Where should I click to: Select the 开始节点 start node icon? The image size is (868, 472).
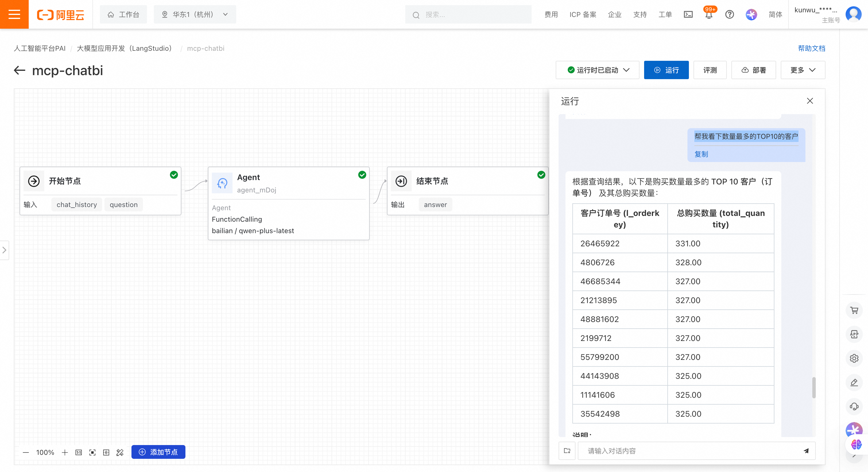coord(34,181)
